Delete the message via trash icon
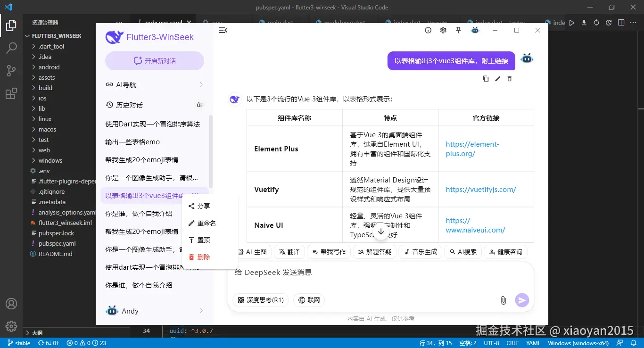 (510, 79)
